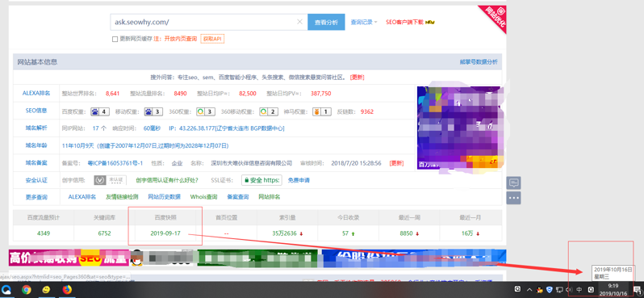The image size is (644, 298).
Task: Click the volume speaker tray icon
Action: click(x=569, y=290)
